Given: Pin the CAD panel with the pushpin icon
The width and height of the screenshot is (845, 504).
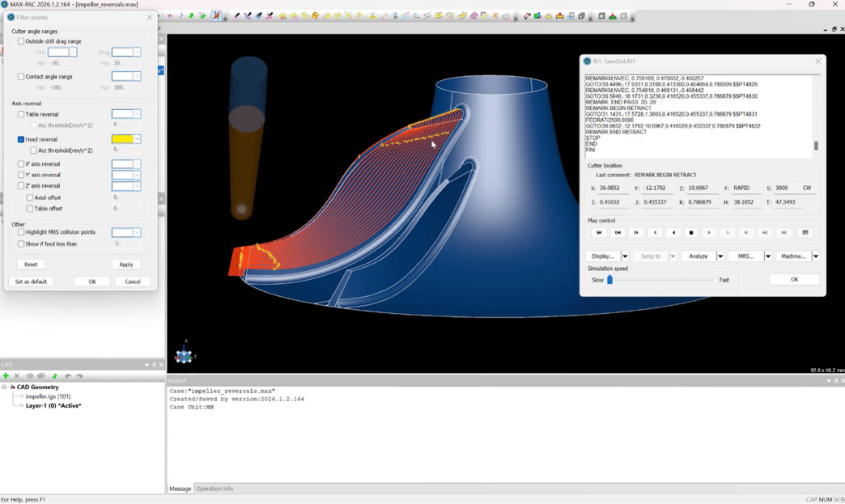Looking at the screenshot, I should pyautogui.click(x=154, y=365).
